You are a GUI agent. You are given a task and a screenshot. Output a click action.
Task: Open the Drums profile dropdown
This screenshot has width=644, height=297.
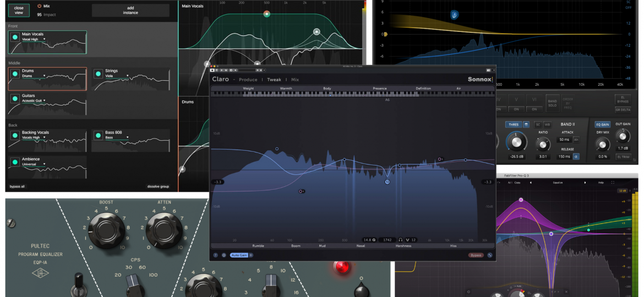[x=34, y=76]
